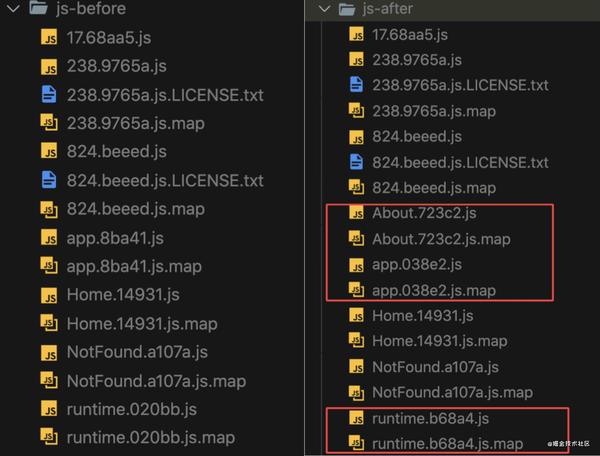Click map icon of 238.9765a.js.map in js-before
Screen dimensions: 600x456
tap(49, 123)
